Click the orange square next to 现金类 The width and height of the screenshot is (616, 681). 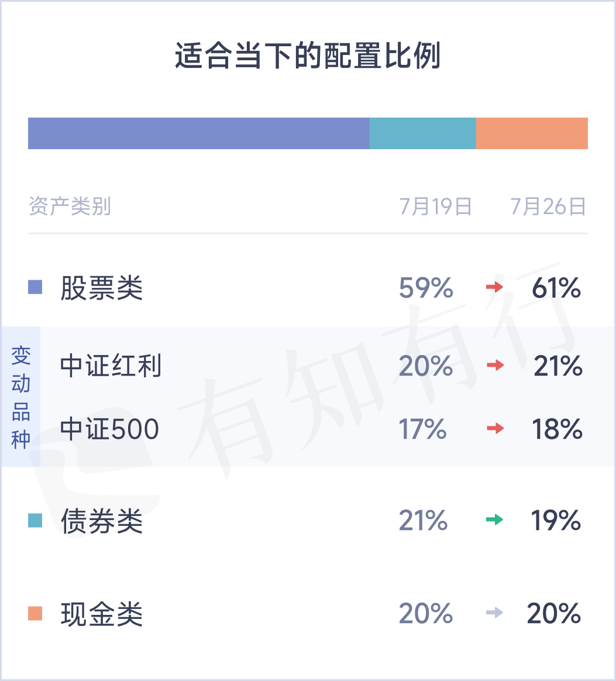pyautogui.click(x=35, y=614)
